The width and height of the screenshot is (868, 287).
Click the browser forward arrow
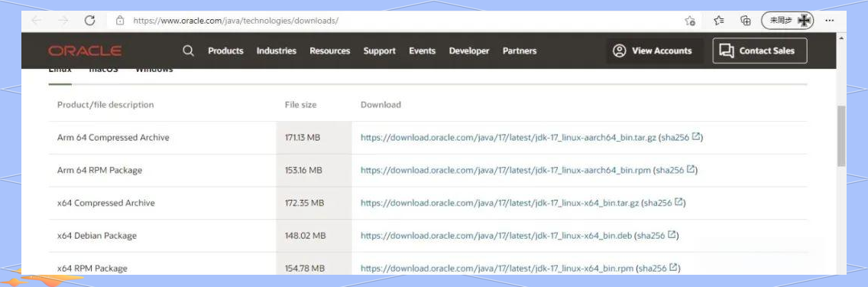[x=63, y=21]
